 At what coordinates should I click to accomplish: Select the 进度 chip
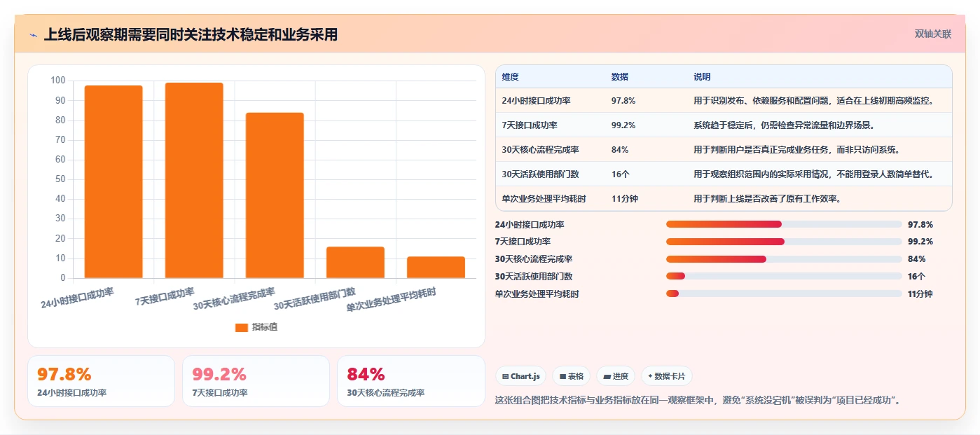(x=616, y=376)
